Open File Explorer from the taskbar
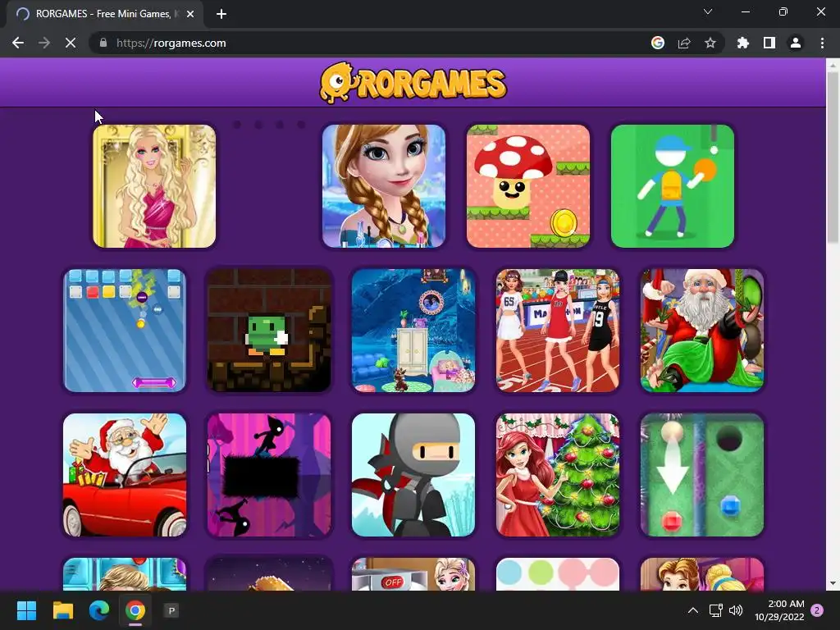 (63, 610)
